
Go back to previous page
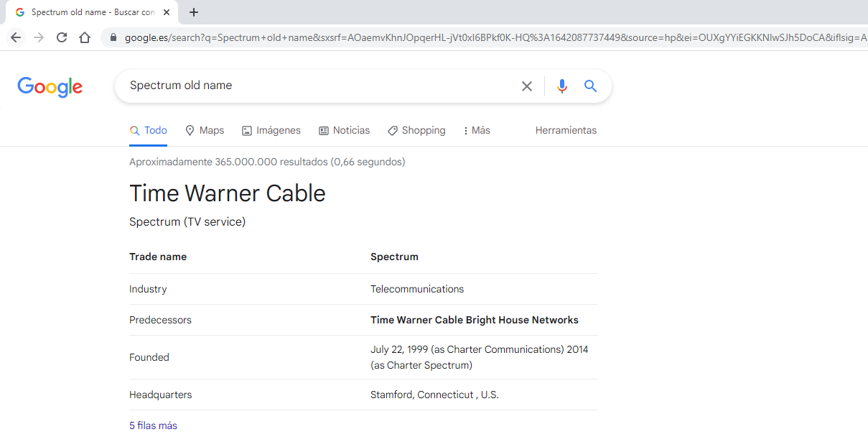point(16,37)
